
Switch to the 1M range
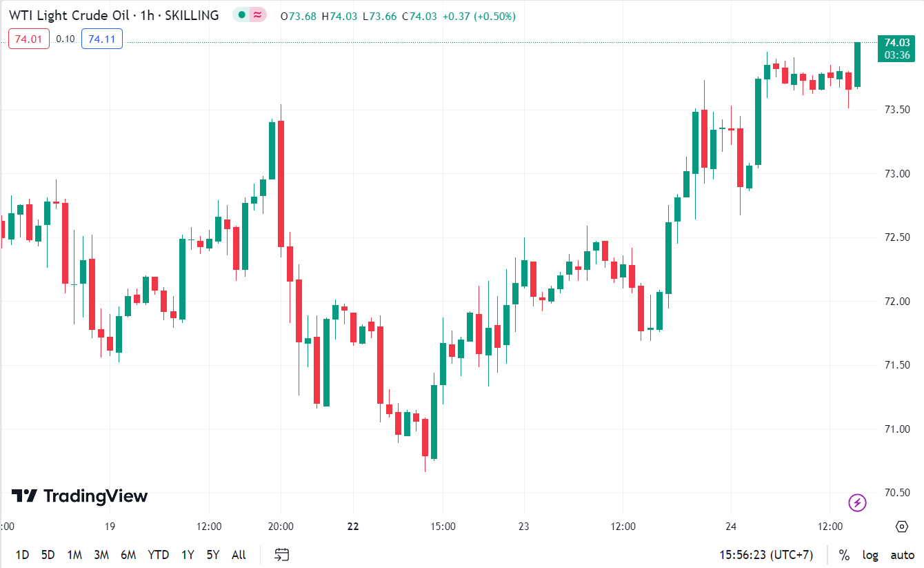click(x=74, y=555)
